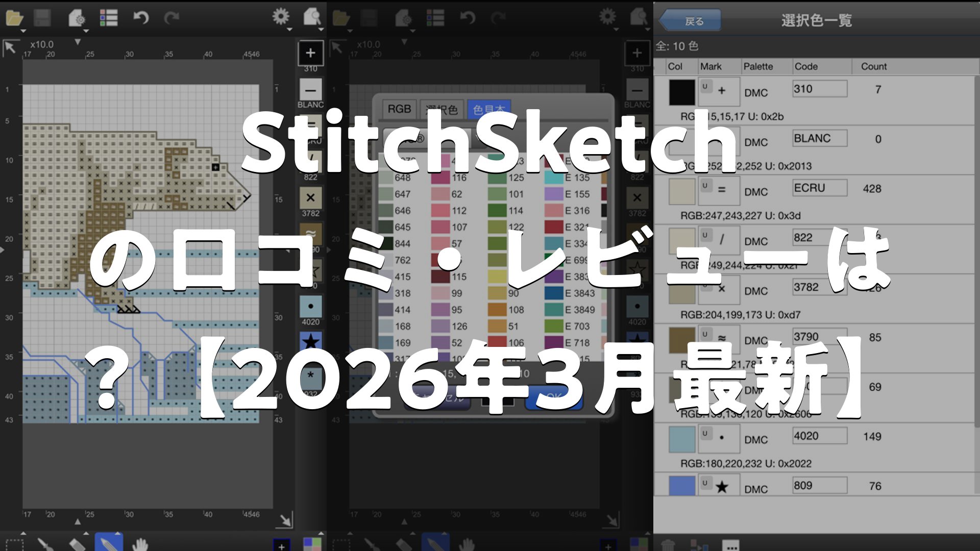Click the trash icon below the color list
This screenshot has height=551, width=980.
pyautogui.click(x=668, y=545)
